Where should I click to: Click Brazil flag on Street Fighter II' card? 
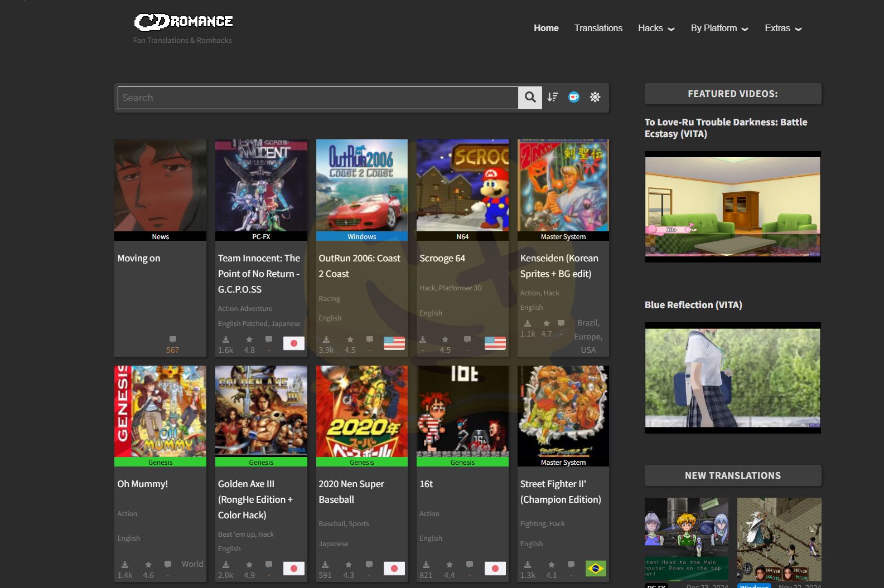596,568
